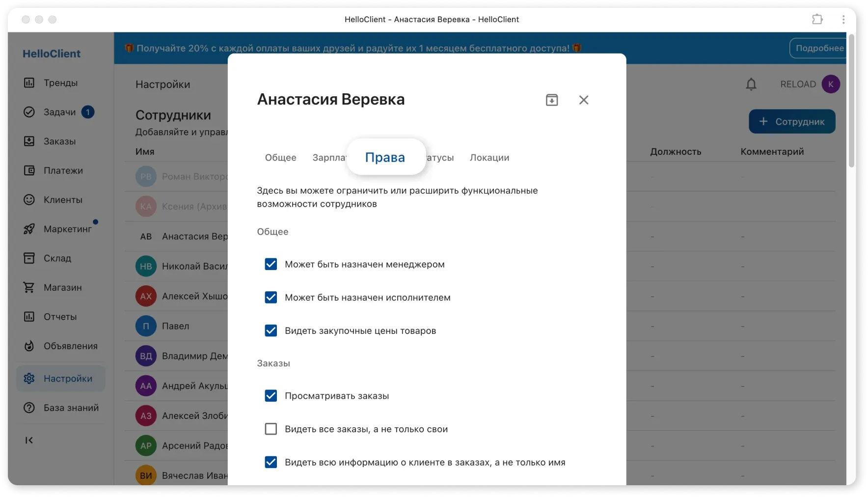Disable Просматривать заказы permission
Screen dimensions: 868x497
(x=271, y=396)
